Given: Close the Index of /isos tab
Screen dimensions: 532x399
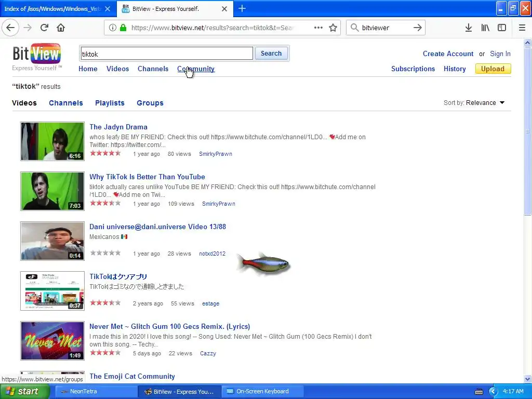Looking at the screenshot, I should (x=108, y=9).
